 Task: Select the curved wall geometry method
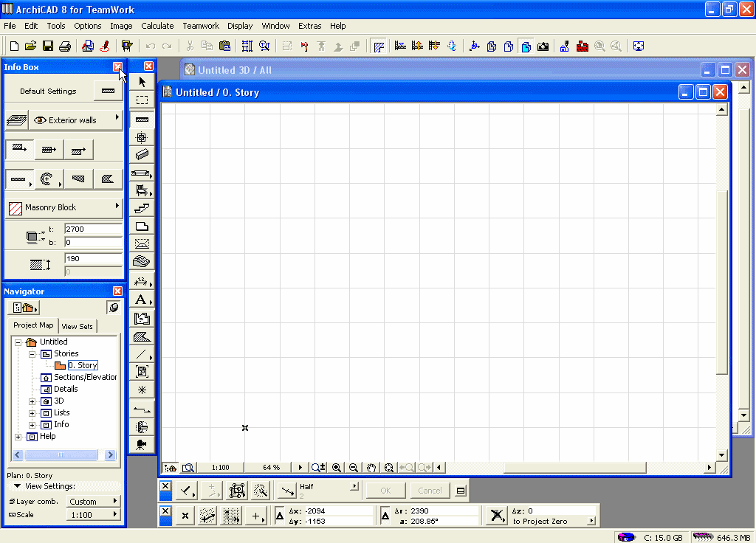click(48, 179)
